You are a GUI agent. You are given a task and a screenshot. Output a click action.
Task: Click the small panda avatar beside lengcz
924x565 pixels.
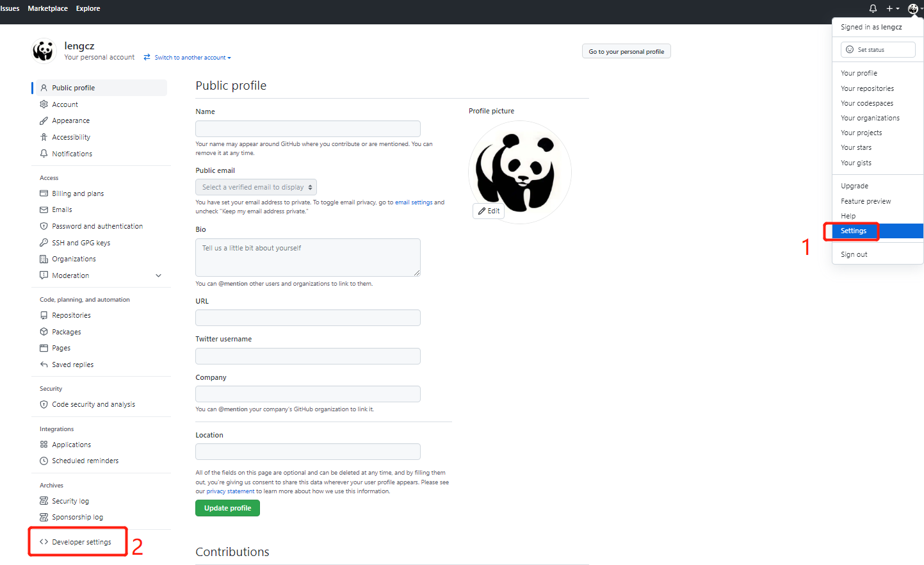44,51
